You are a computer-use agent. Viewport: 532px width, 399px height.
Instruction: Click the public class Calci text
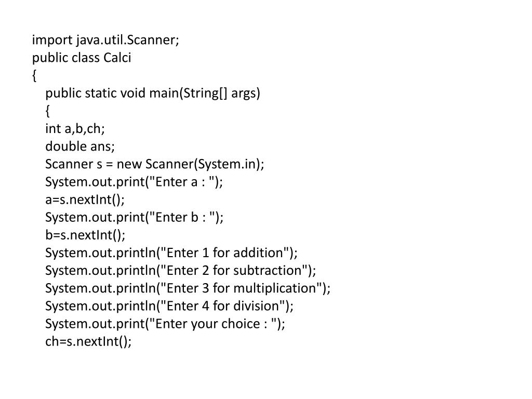82,58
